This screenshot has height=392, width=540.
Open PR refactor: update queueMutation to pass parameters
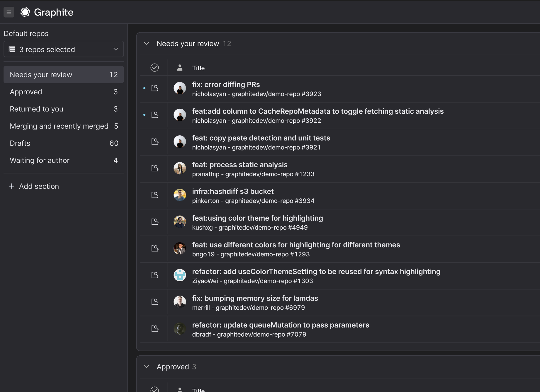click(281, 325)
